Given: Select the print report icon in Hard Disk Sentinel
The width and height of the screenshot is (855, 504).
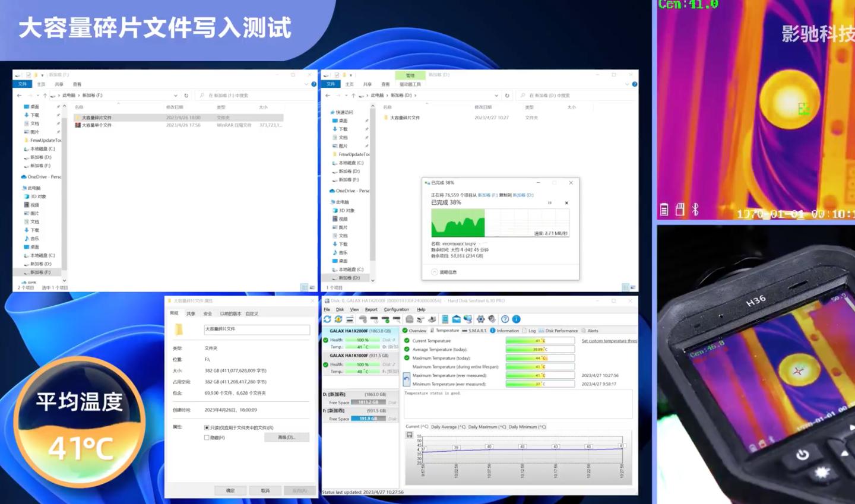Looking at the screenshot, I should click(x=432, y=319).
